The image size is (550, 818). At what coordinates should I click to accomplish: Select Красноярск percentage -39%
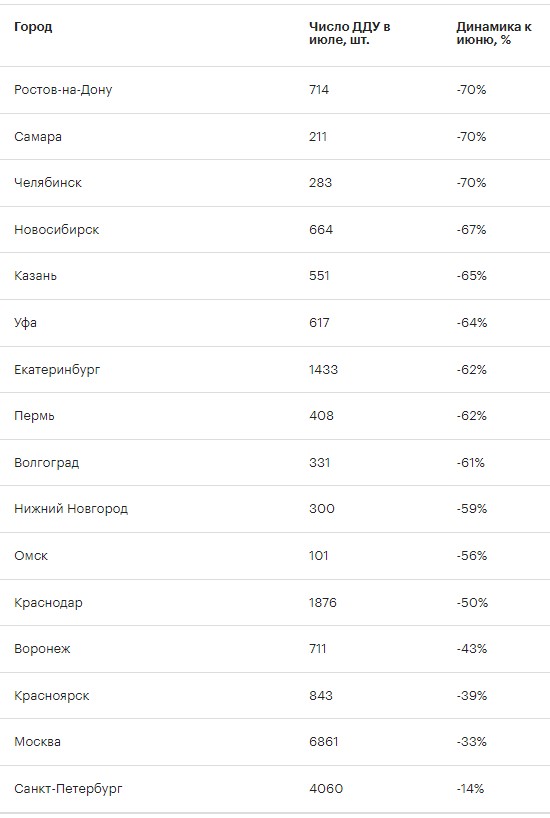click(x=472, y=695)
